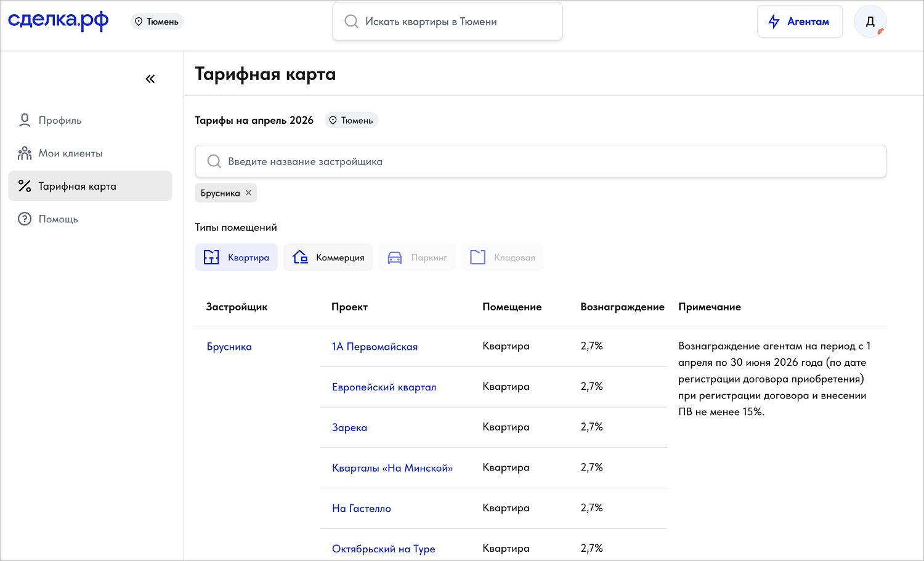
Task: Select the Кладовая room type filter
Action: (x=502, y=257)
